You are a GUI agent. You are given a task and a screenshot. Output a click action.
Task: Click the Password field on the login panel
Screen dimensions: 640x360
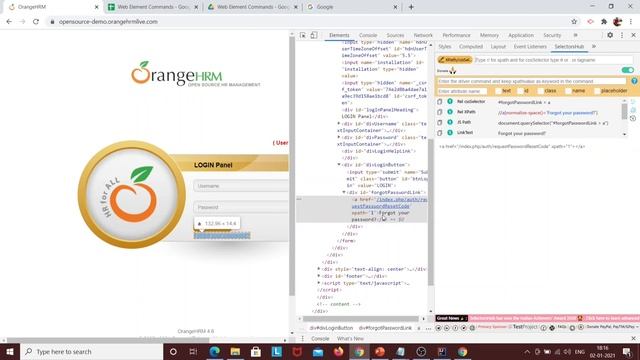point(241,207)
